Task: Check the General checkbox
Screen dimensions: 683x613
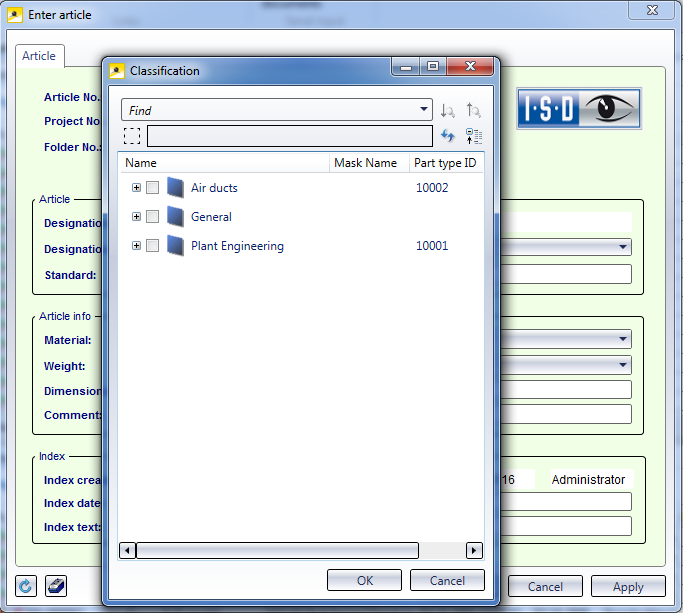Action: pyautogui.click(x=152, y=217)
